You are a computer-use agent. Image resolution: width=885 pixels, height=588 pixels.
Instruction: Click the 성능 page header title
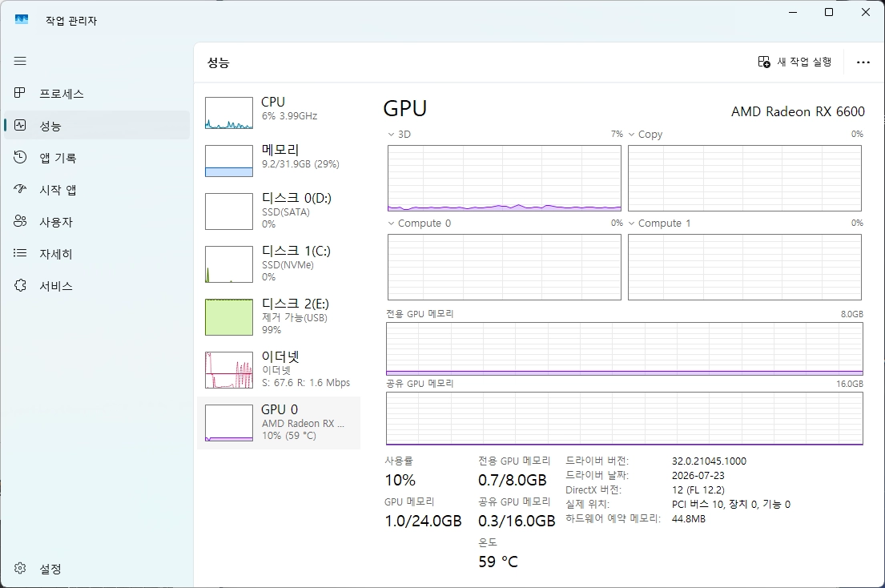[x=219, y=62]
